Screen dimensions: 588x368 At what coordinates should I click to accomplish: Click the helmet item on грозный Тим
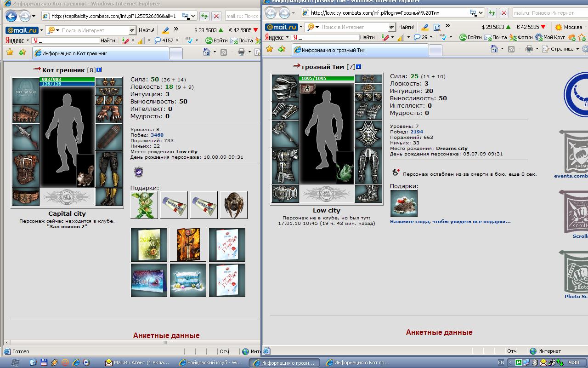285,87
